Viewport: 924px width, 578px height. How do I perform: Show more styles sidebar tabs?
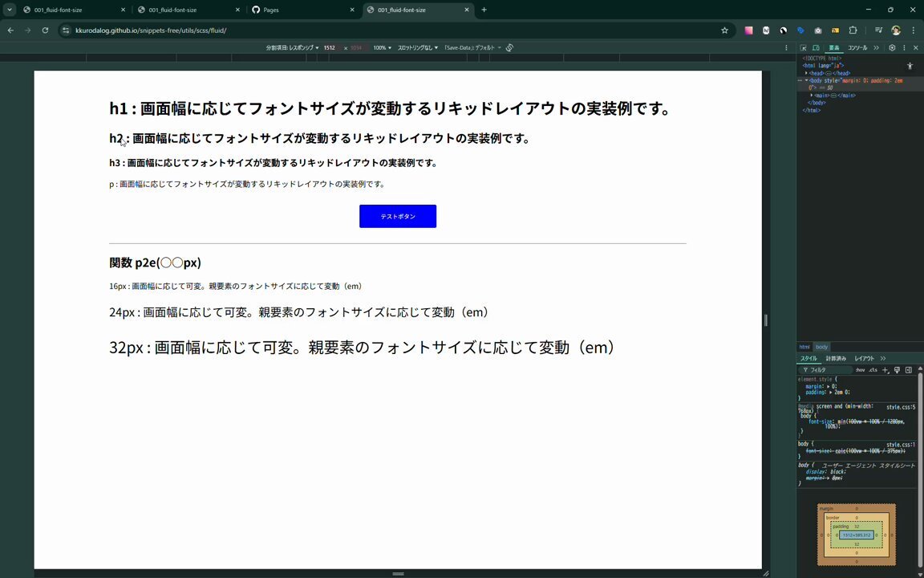tap(883, 358)
